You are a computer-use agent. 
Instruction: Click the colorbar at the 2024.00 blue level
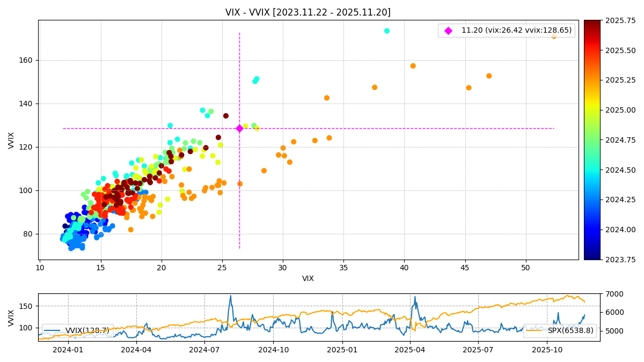[x=592, y=230]
